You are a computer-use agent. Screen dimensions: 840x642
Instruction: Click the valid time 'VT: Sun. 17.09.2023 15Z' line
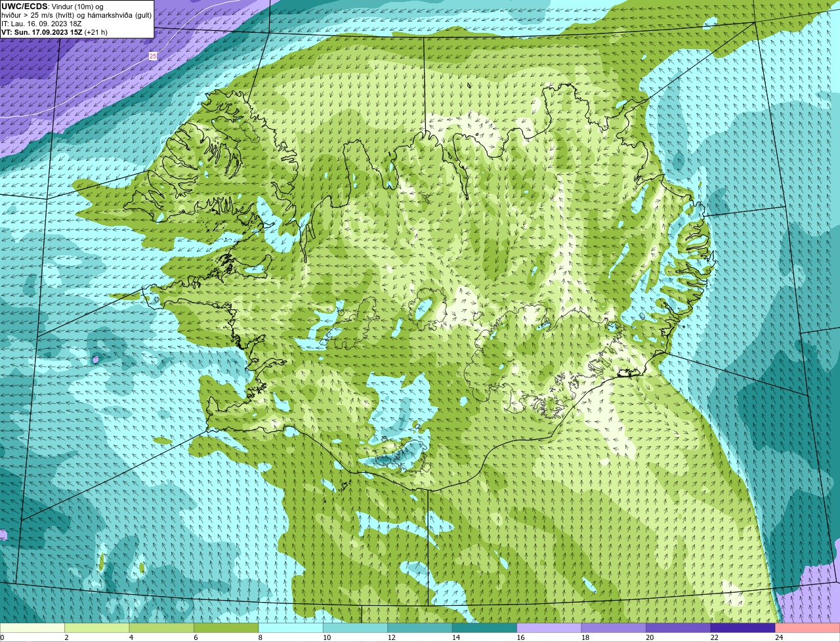click(41, 32)
